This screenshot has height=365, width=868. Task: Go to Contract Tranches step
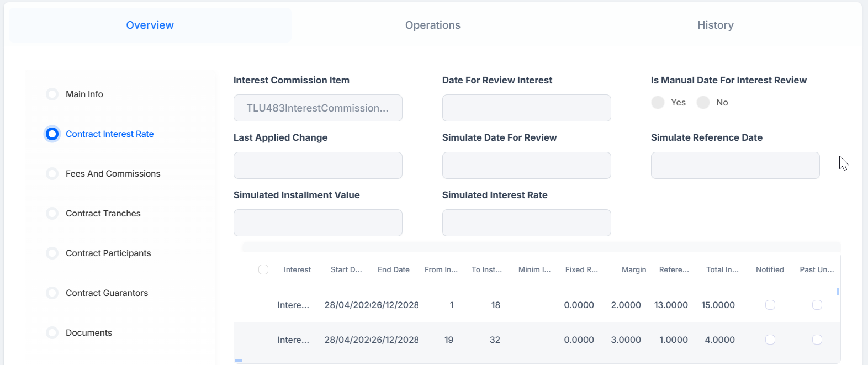click(103, 213)
